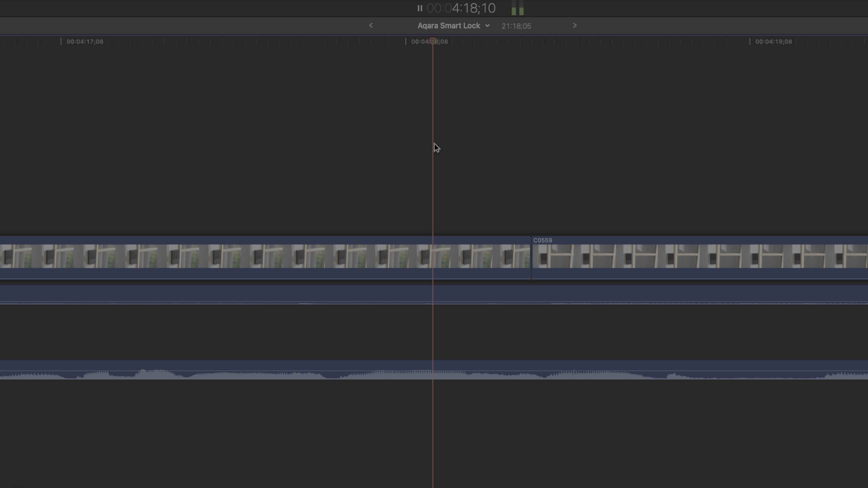Select the Aqara Smart Lock project title
The height and width of the screenshot is (488, 868).
coord(449,26)
